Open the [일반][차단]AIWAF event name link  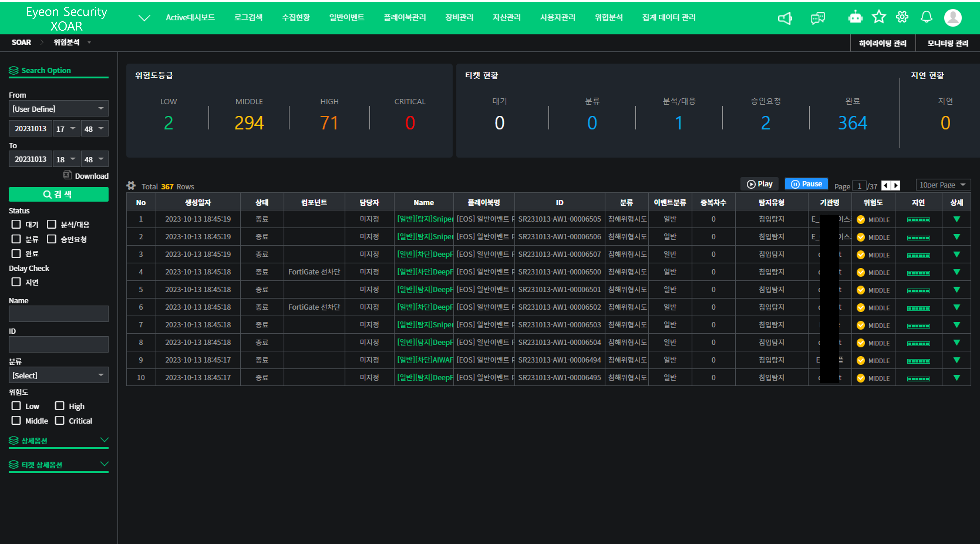pyautogui.click(x=425, y=360)
